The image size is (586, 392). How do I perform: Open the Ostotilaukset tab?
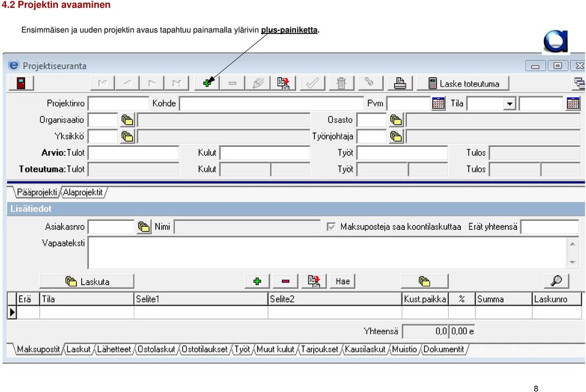click(x=204, y=349)
